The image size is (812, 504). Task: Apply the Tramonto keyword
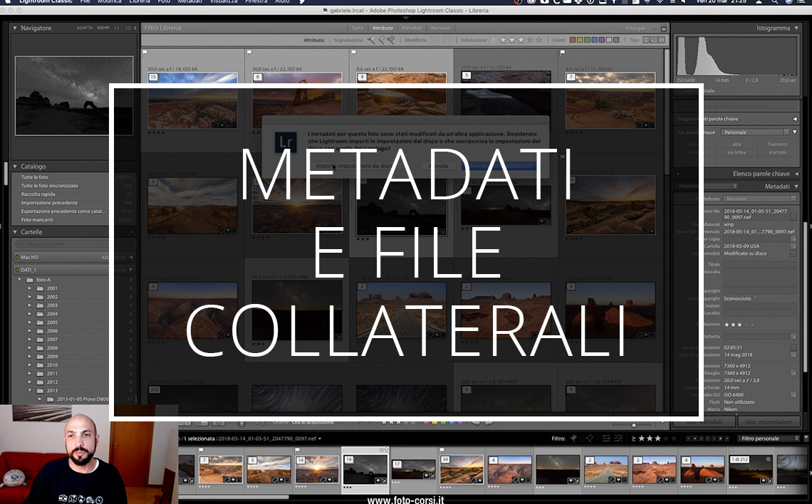click(778, 145)
